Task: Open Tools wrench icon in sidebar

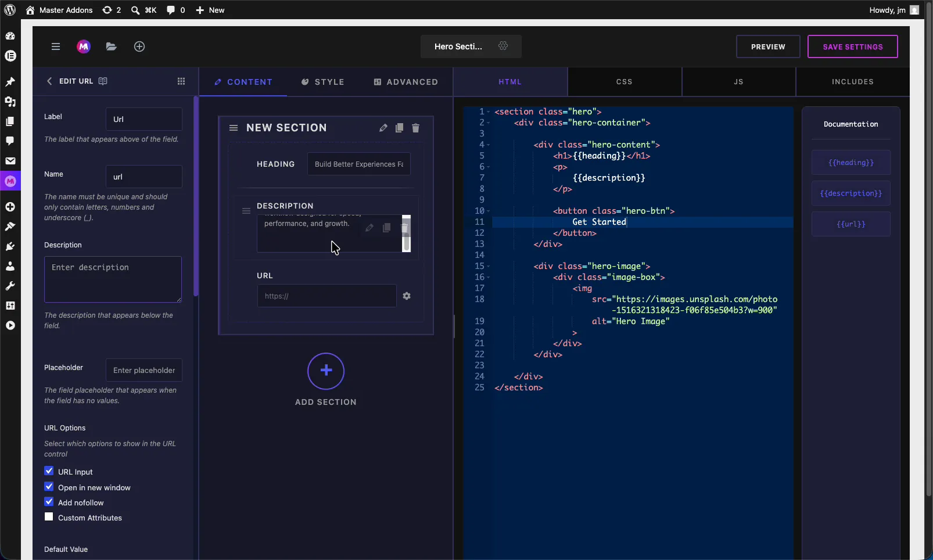Action: 10,286
